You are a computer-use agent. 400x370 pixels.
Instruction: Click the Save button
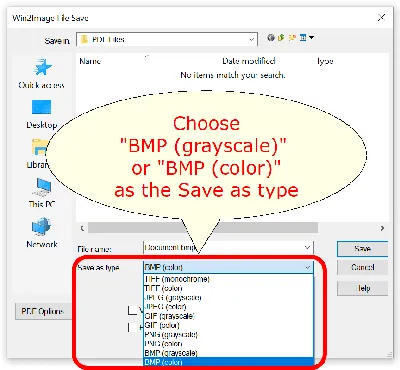(362, 249)
